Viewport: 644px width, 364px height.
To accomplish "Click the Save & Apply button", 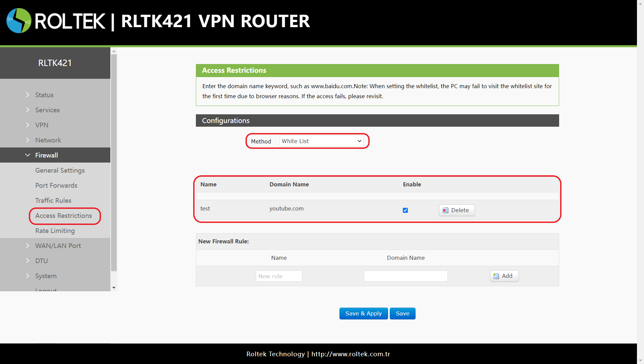I will (363, 313).
